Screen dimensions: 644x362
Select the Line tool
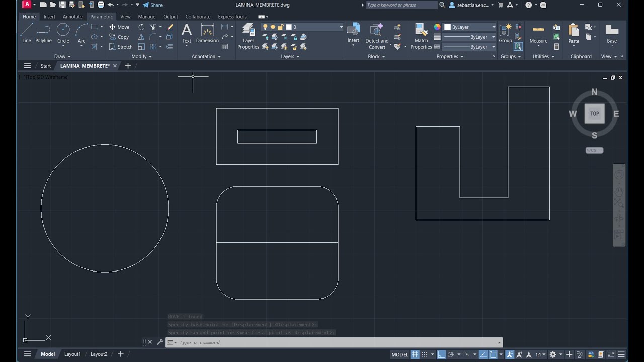(27, 33)
